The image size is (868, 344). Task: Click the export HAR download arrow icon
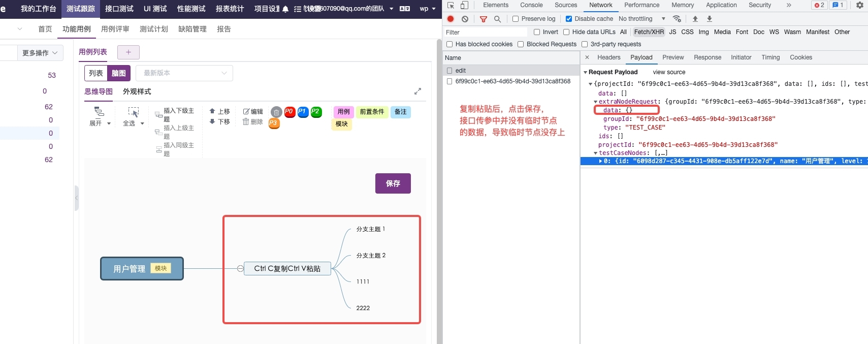[710, 19]
